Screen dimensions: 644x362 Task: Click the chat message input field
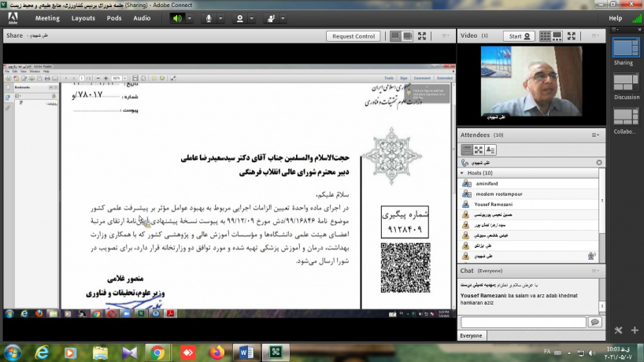click(523, 322)
